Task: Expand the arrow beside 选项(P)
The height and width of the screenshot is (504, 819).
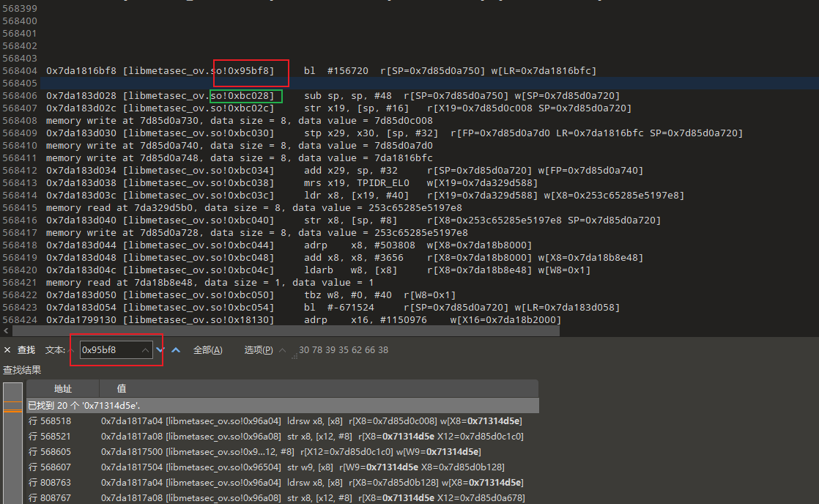Action: point(283,350)
